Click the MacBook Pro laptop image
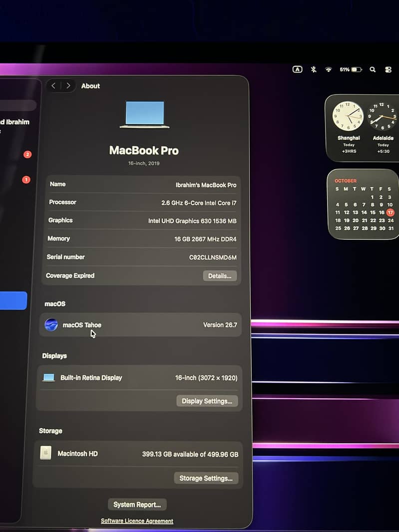This screenshot has height=532, width=399. 145,115
